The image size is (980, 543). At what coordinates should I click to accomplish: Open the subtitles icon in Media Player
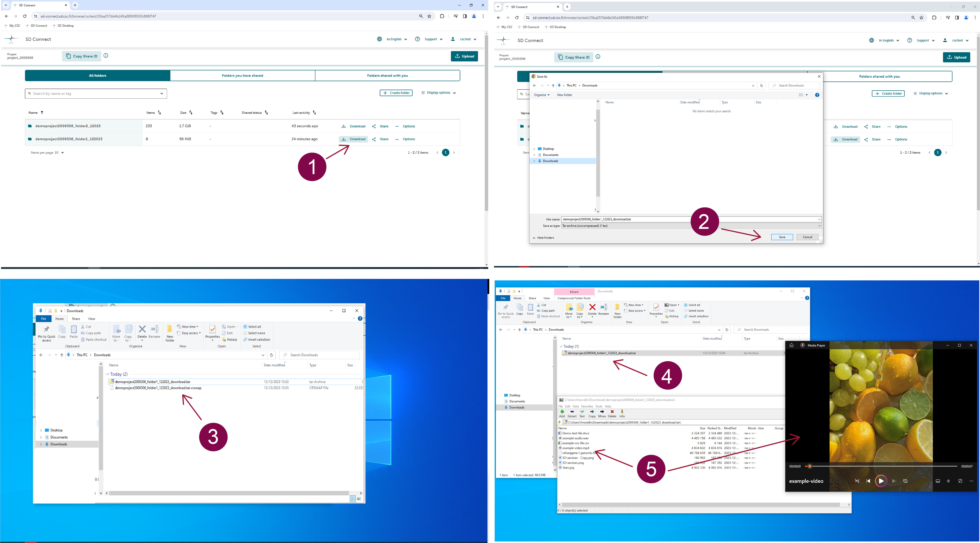coord(938,481)
